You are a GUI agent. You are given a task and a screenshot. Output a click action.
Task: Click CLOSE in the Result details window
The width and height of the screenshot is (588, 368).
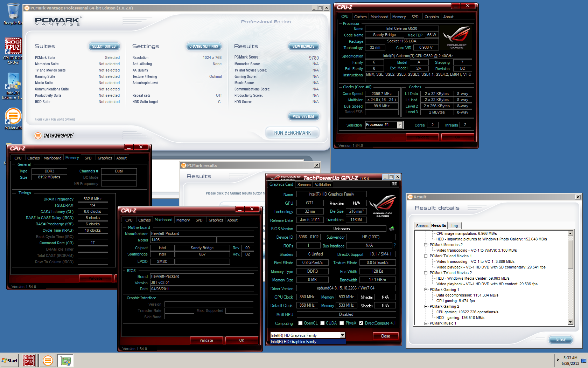coord(560,340)
